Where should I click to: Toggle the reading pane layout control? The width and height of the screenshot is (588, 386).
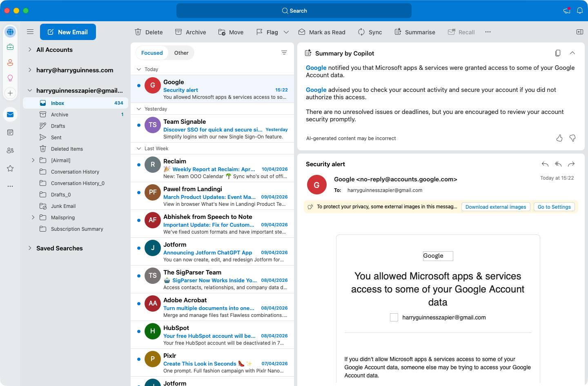tap(579, 31)
